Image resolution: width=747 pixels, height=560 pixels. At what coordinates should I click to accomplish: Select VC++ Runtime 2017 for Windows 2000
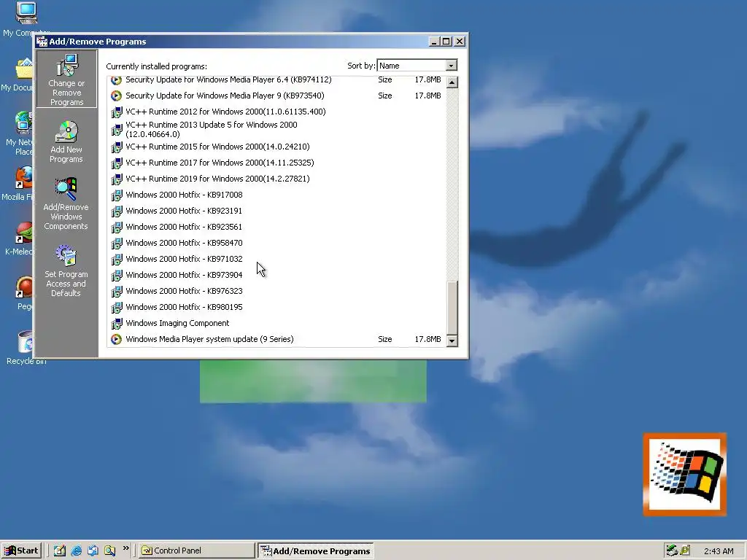(276, 163)
